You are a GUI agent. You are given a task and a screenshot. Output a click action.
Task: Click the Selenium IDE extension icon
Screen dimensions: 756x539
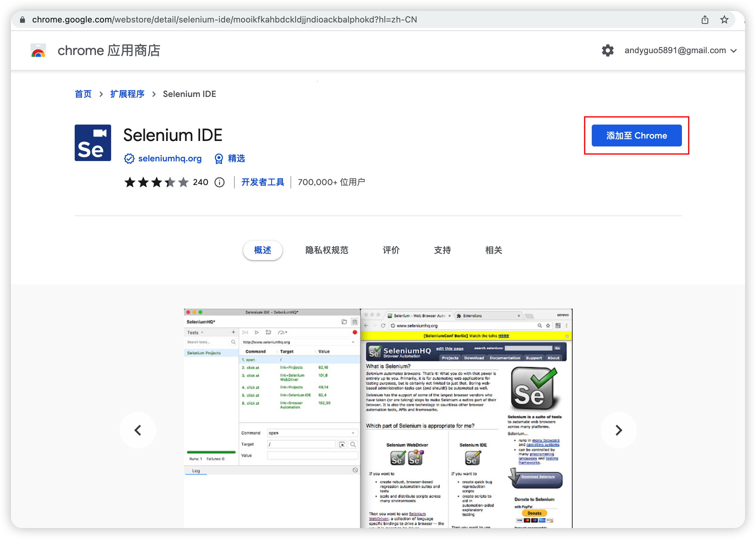93,143
